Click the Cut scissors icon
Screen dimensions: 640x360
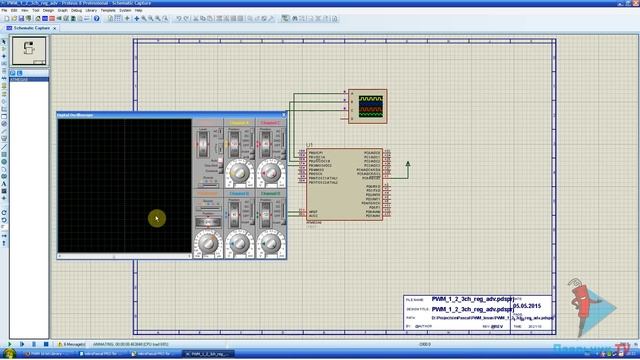[196, 18]
